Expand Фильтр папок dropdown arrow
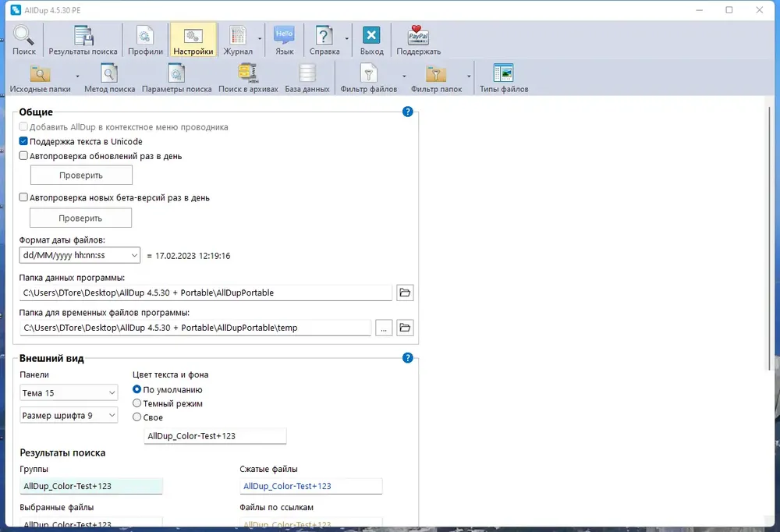 coord(469,76)
